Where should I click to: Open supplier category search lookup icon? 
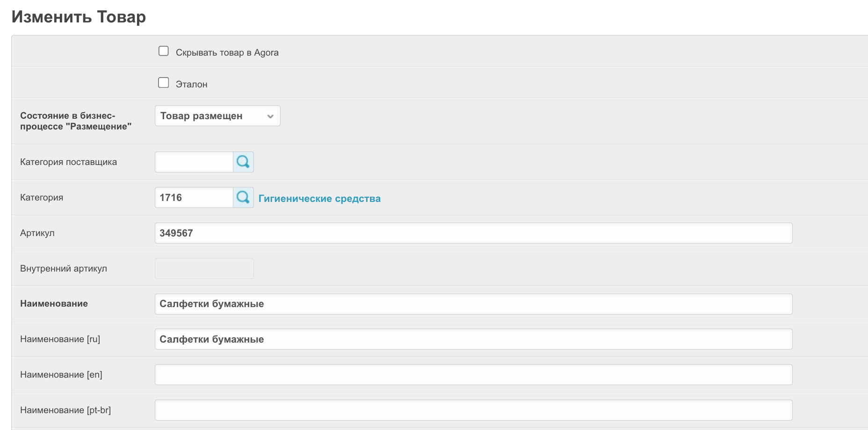243,162
